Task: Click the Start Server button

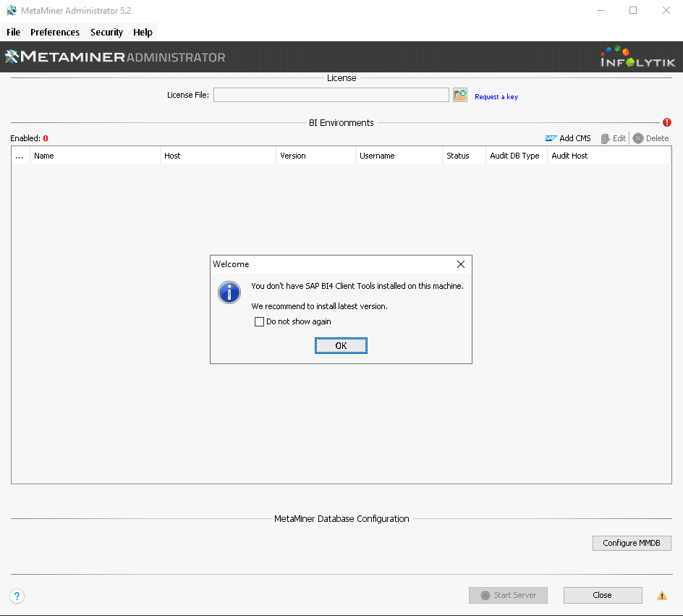Action: (508, 595)
